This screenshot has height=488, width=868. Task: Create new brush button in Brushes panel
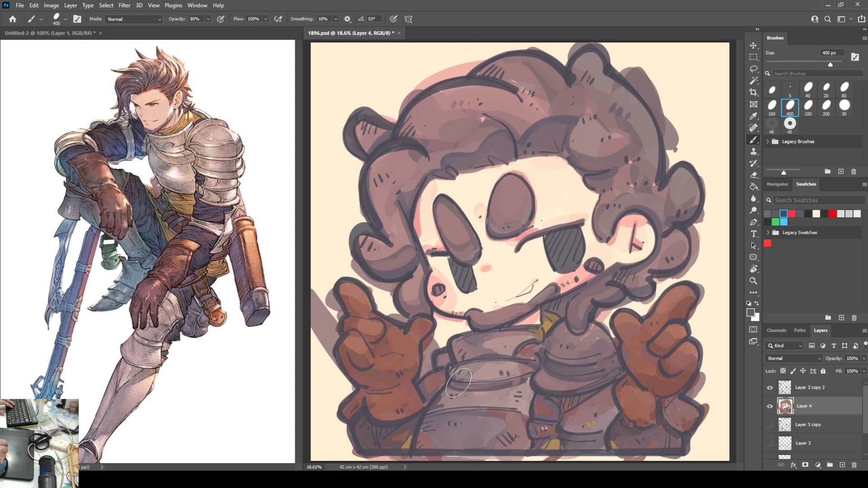click(x=841, y=172)
